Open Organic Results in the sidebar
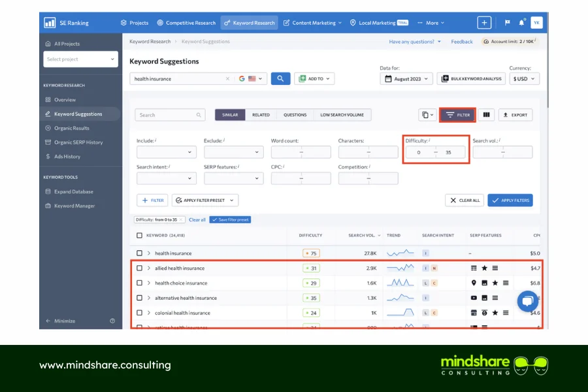Image resolution: width=588 pixels, height=392 pixels. (x=71, y=128)
